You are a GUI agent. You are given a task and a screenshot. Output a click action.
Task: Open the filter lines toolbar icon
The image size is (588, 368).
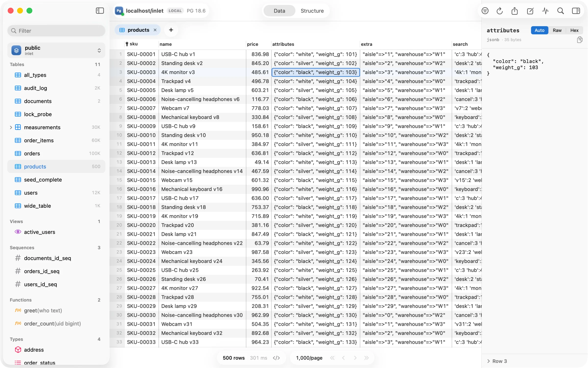coord(485,11)
